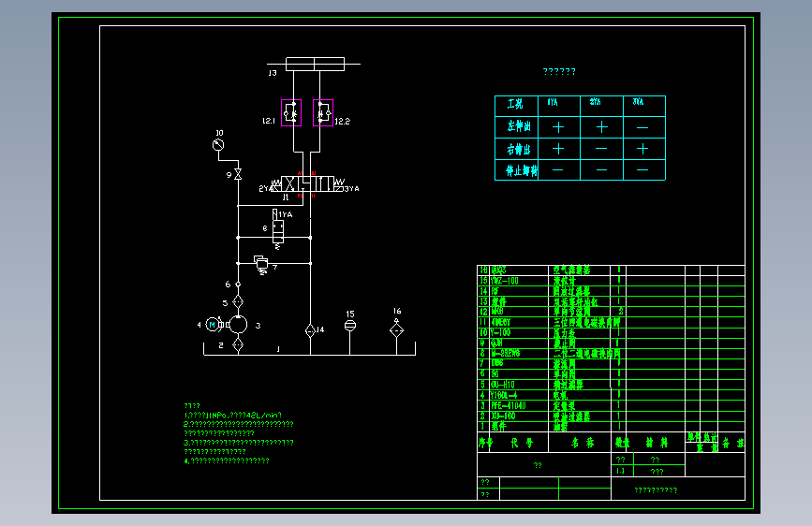Image resolution: width=812 pixels, height=526 pixels.
Task: Select the fine filter symbol numbered 5
Action: (x=238, y=301)
